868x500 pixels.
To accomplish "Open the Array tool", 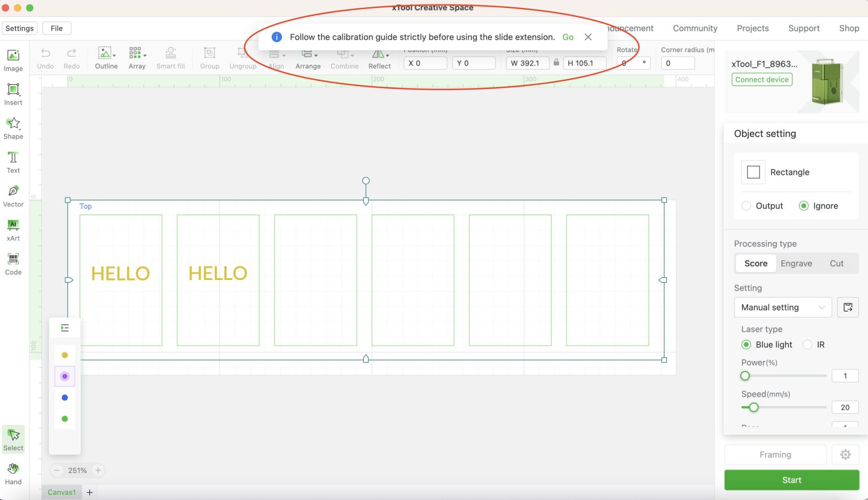I will [x=137, y=57].
